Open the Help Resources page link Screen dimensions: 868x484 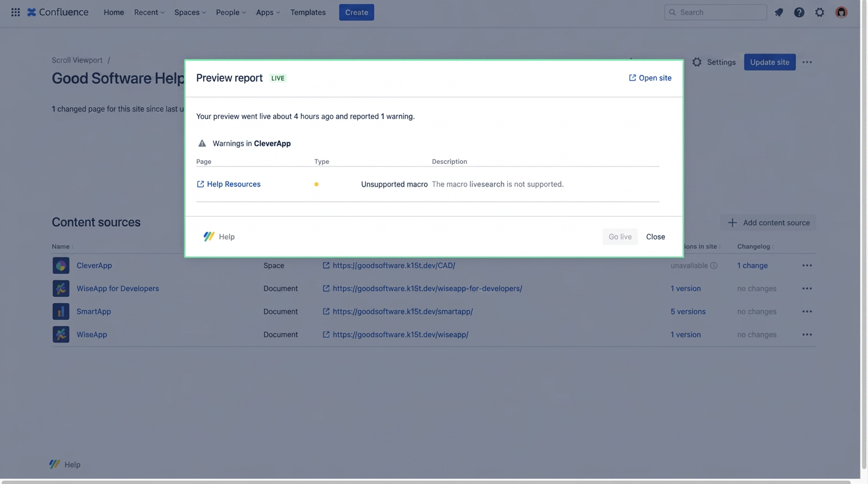tap(233, 184)
